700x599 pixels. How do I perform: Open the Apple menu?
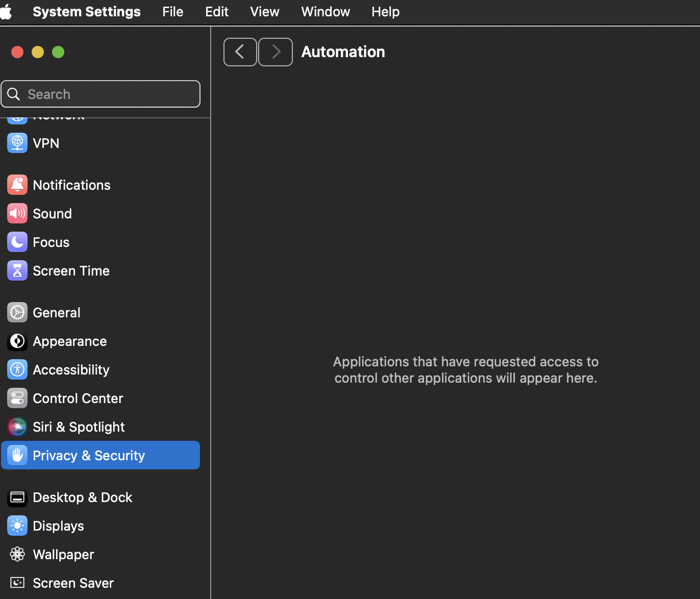click(x=7, y=12)
